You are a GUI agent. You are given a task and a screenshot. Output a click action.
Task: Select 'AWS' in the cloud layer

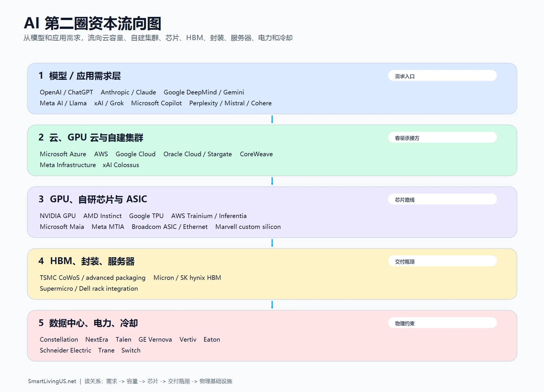tap(101, 154)
